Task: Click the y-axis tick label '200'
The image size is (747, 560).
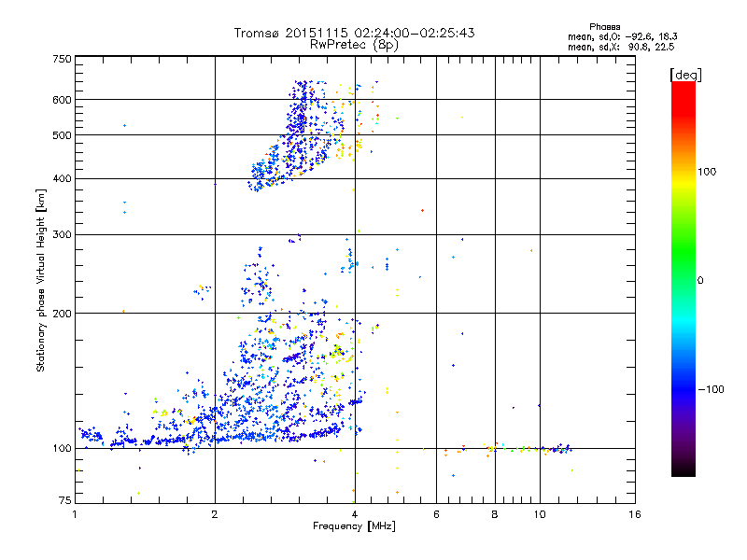Action: (62, 314)
